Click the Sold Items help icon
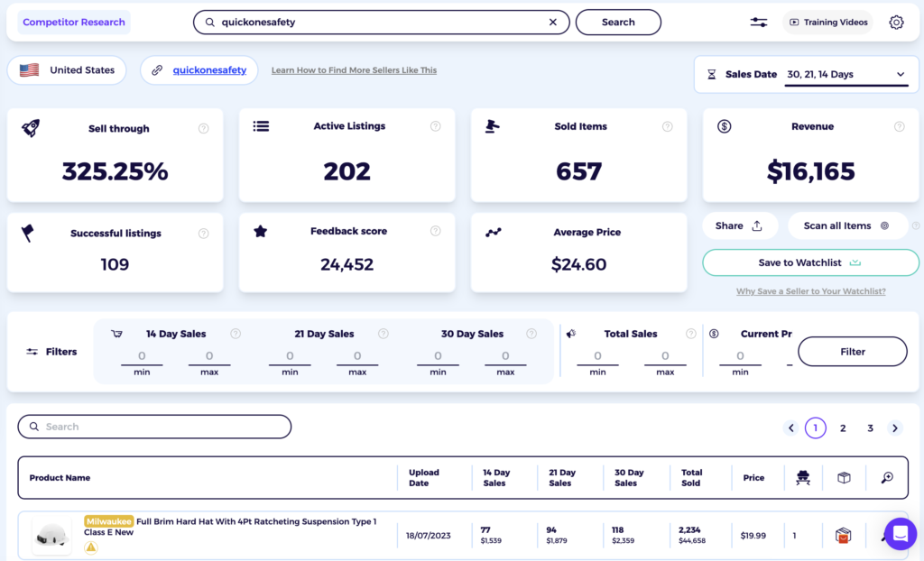 tap(667, 126)
